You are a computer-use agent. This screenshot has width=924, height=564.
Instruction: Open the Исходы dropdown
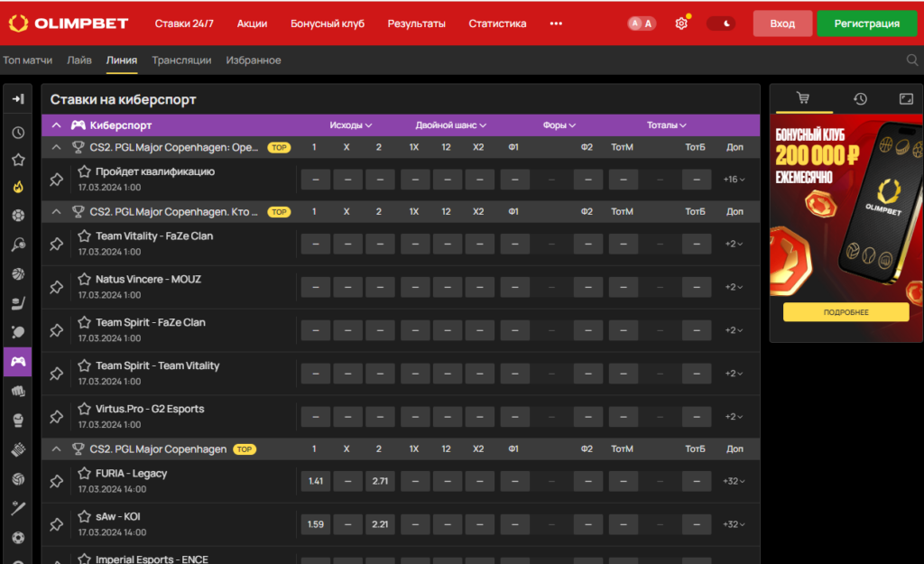click(x=351, y=125)
